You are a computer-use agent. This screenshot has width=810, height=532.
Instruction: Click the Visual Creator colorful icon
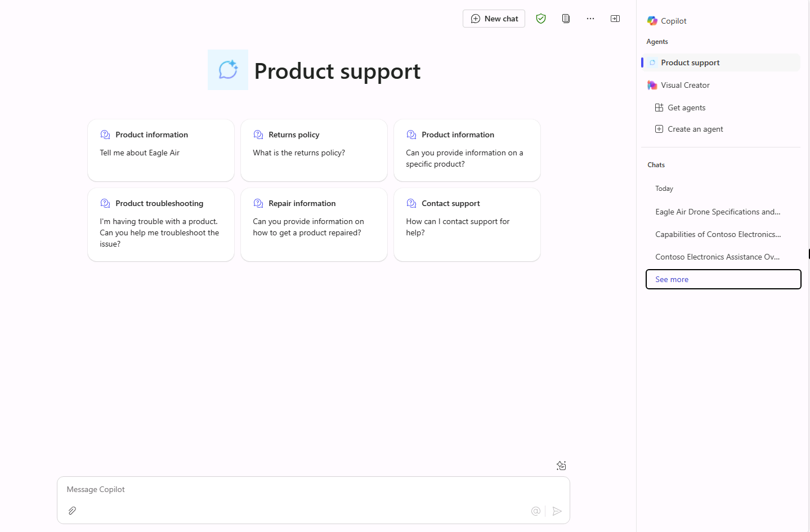652,85
